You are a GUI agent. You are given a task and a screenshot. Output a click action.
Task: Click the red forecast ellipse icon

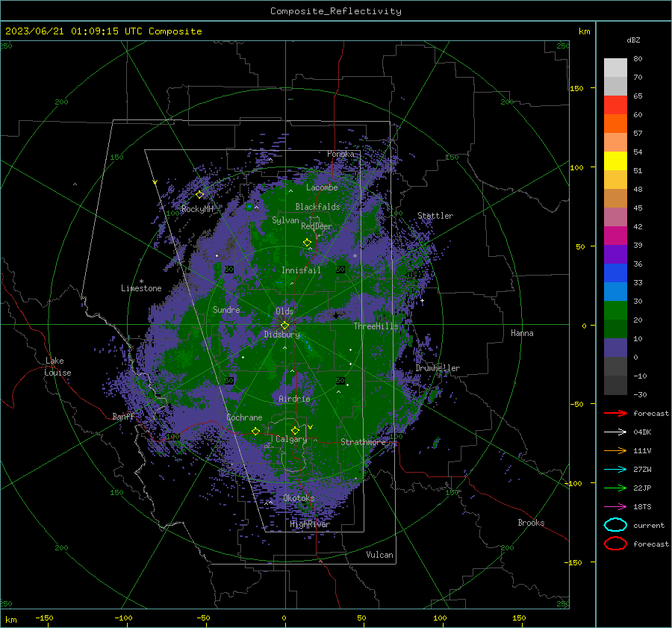(x=615, y=544)
